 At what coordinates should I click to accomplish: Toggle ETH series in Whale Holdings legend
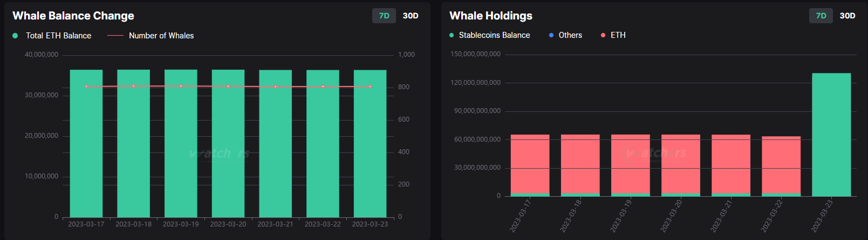(618, 35)
